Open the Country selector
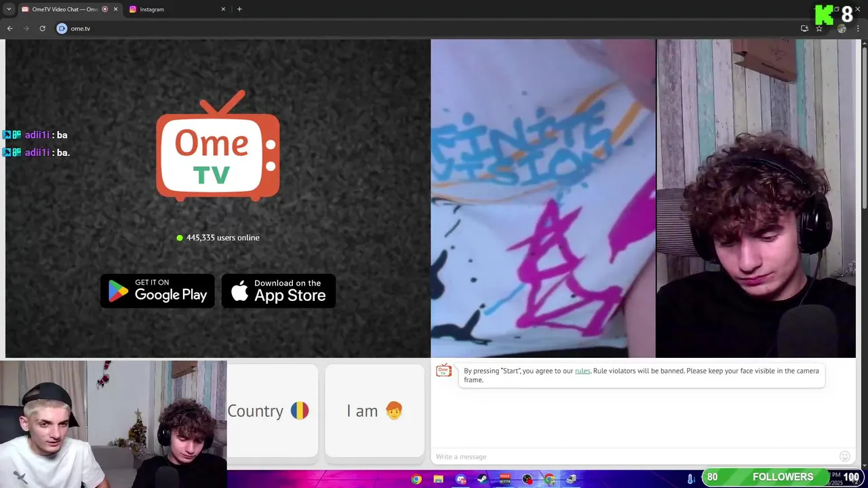Screen dimensions: 868x488 pos(272,411)
